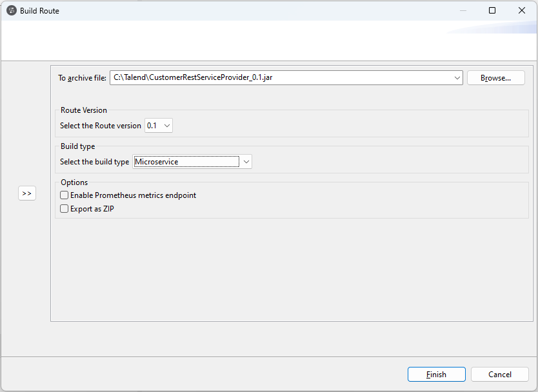Image resolution: width=538 pixels, height=392 pixels.
Task: Click the 'Select the Route version' label
Action: 101,126
